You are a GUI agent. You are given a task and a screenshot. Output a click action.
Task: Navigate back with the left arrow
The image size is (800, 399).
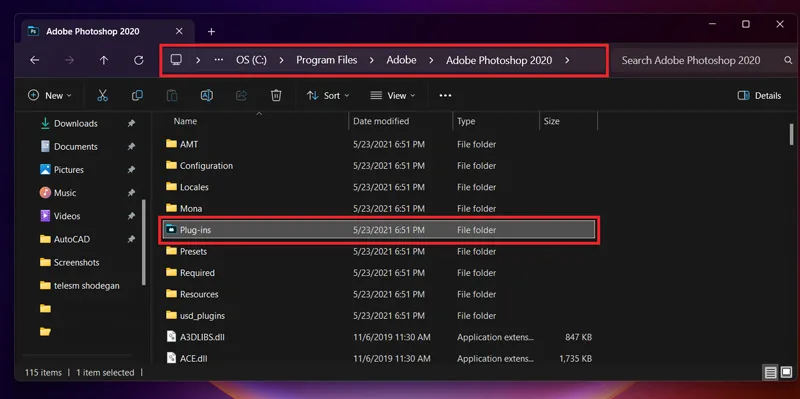pyautogui.click(x=34, y=60)
